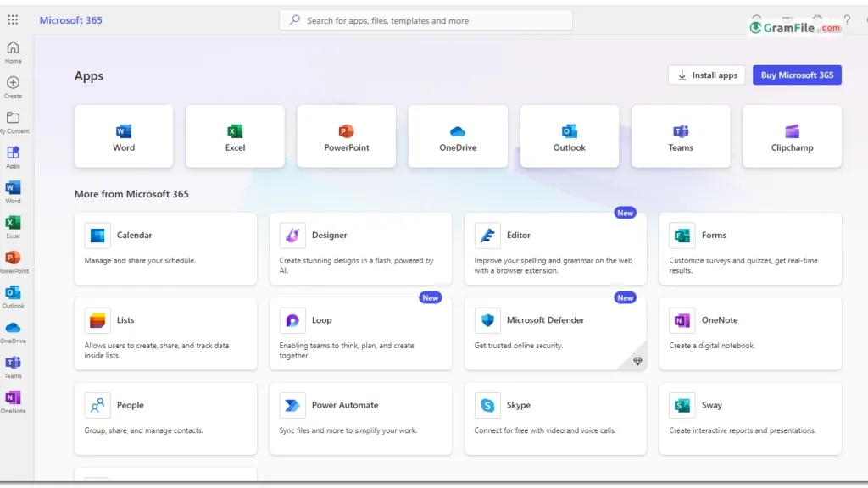868x488 pixels.
Task: Click the Skype app icon
Action: pos(487,406)
